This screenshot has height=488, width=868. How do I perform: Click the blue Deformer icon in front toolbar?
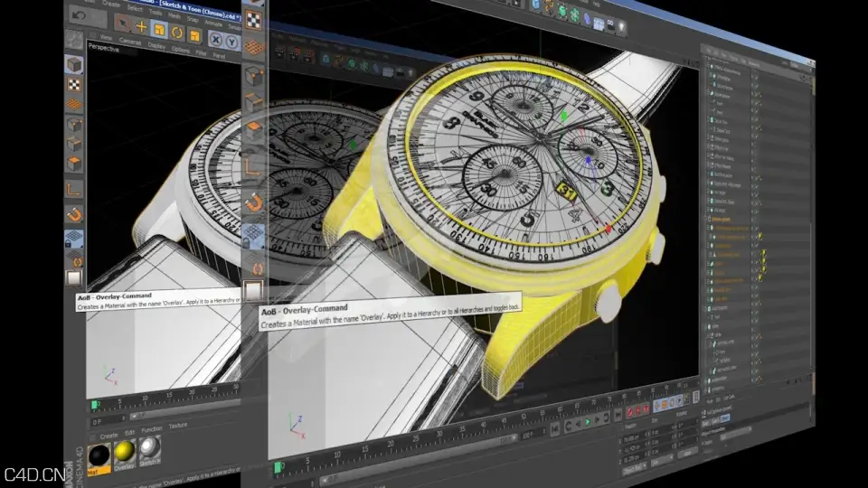587,19
